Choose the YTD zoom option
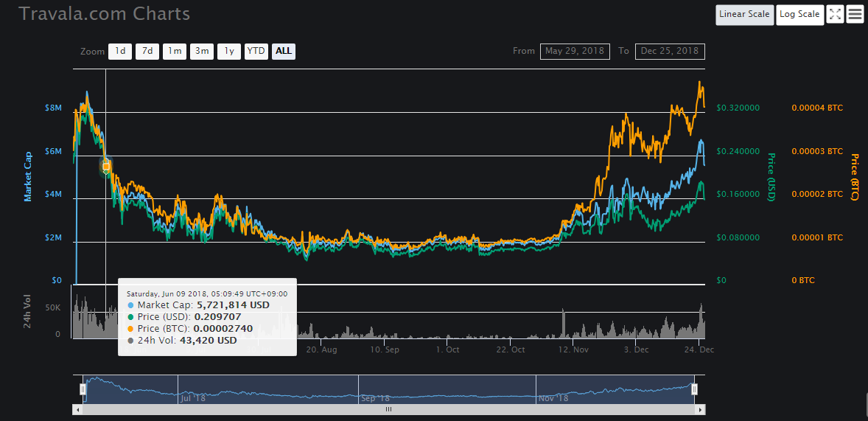This screenshot has height=421, width=868. (256, 51)
